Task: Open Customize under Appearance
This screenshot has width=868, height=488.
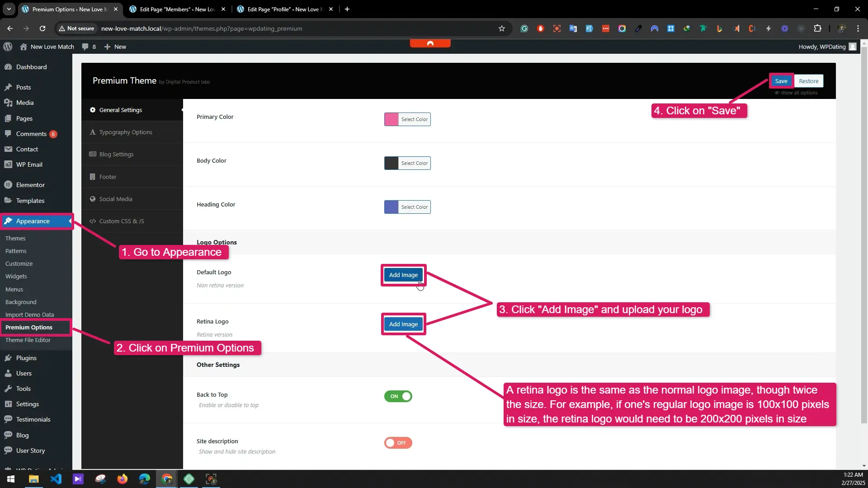Action: click(x=19, y=263)
